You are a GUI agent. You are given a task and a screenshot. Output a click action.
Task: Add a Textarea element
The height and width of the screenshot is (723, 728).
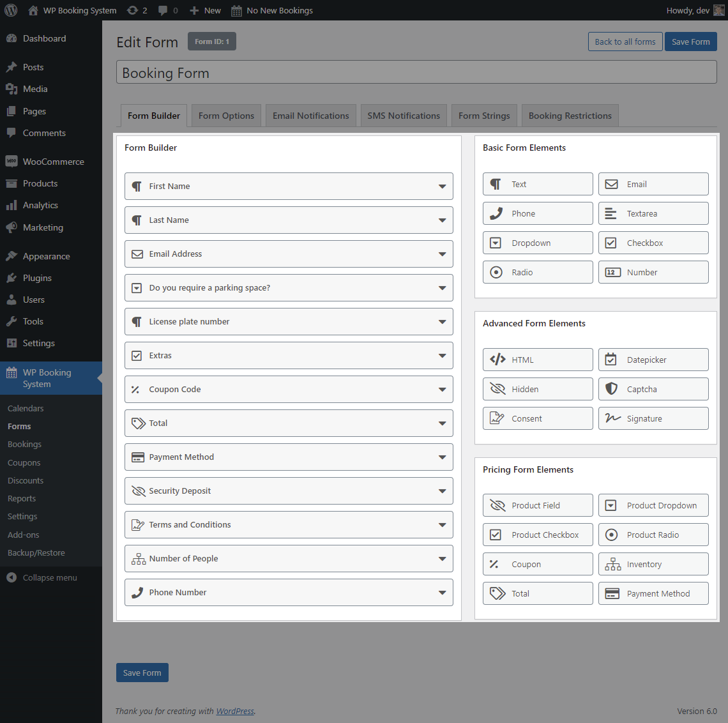pos(653,213)
